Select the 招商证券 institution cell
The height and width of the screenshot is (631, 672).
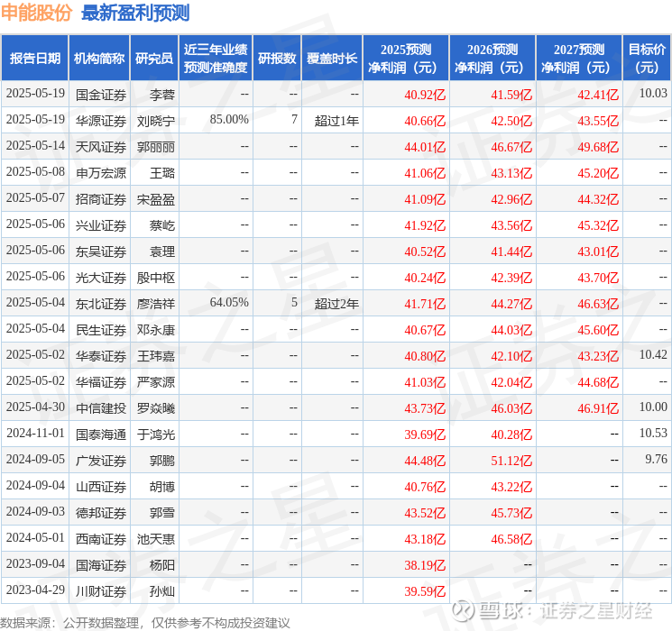click(101, 199)
